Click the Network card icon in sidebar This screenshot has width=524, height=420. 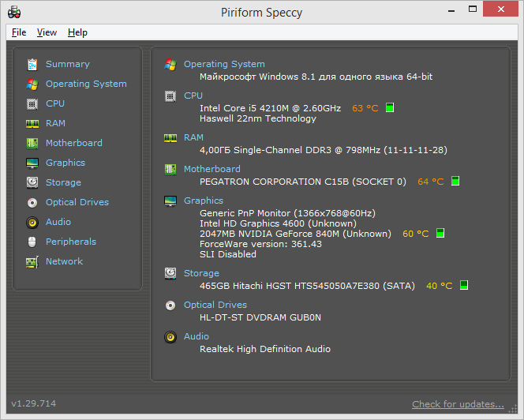click(32, 262)
